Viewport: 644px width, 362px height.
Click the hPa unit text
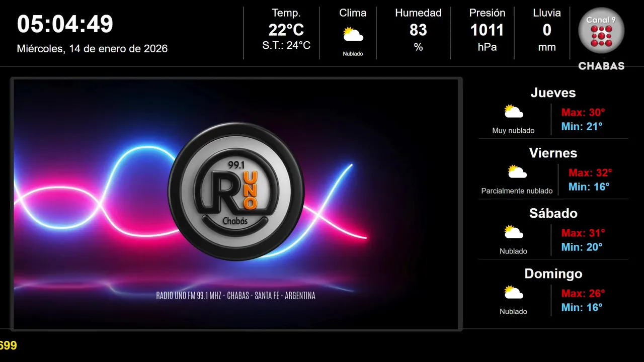click(x=487, y=47)
